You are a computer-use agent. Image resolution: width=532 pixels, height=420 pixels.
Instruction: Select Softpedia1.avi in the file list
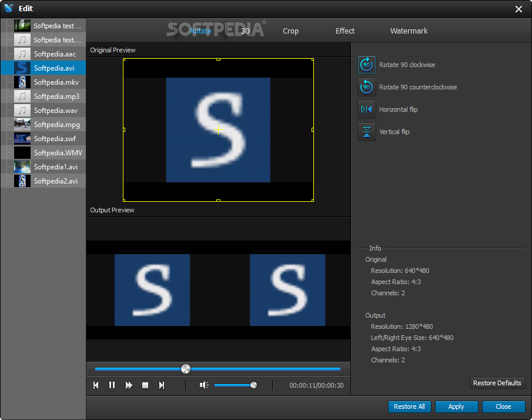point(43,166)
